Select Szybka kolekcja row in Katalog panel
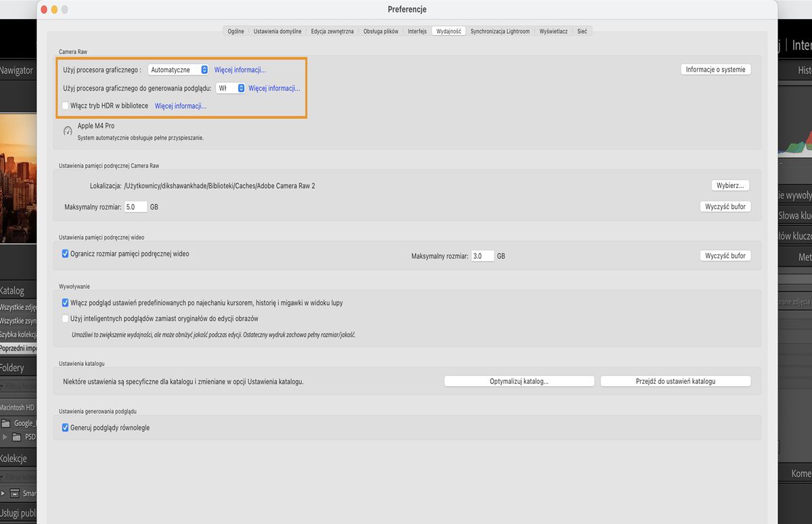 [18, 334]
